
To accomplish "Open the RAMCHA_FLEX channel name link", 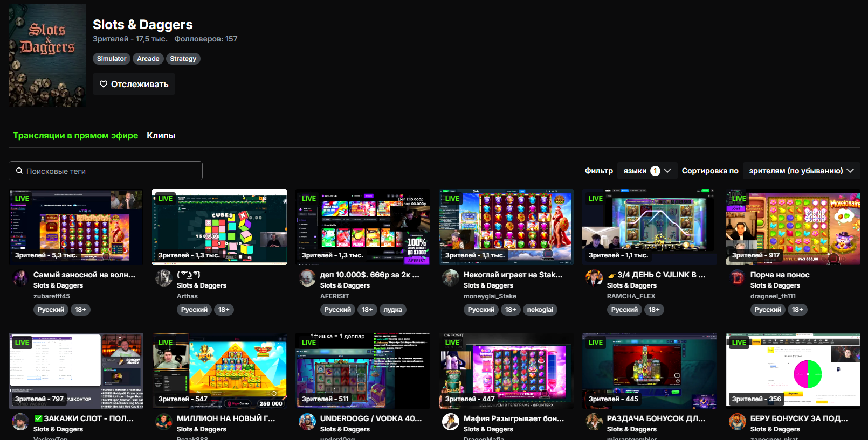I will click(631, 296).
